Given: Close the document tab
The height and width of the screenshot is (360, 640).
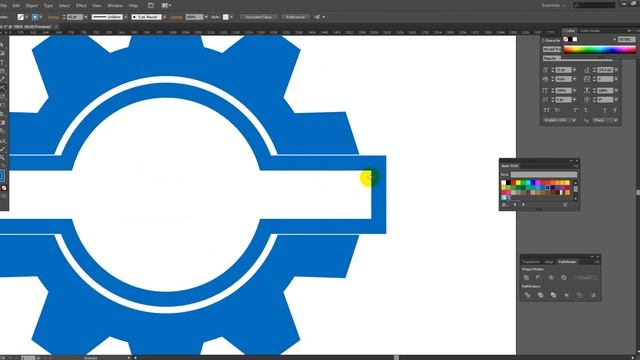Looking at the screenshot, I should tap(56, 27).
